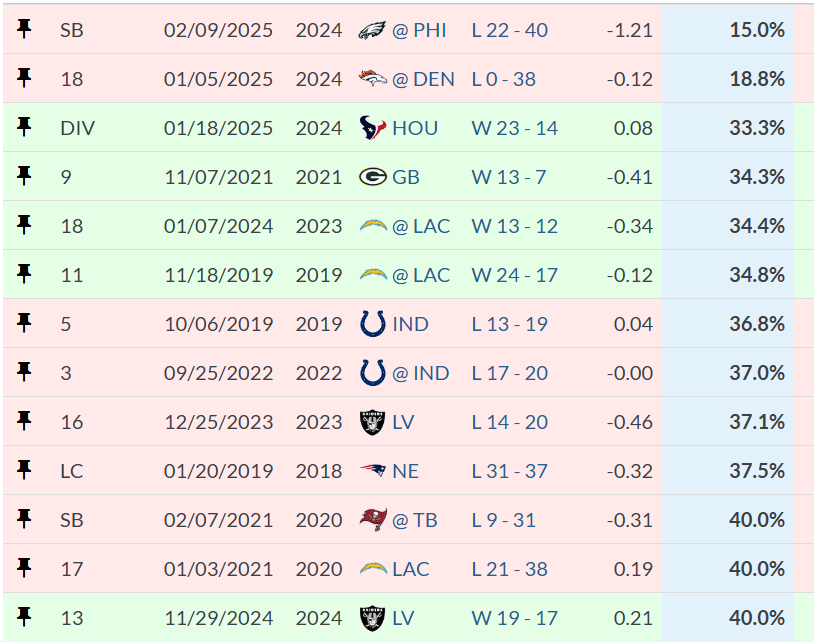Pin the Super Bowl 02/09/2025 row
Screen dimensions: 814x642
24,29
